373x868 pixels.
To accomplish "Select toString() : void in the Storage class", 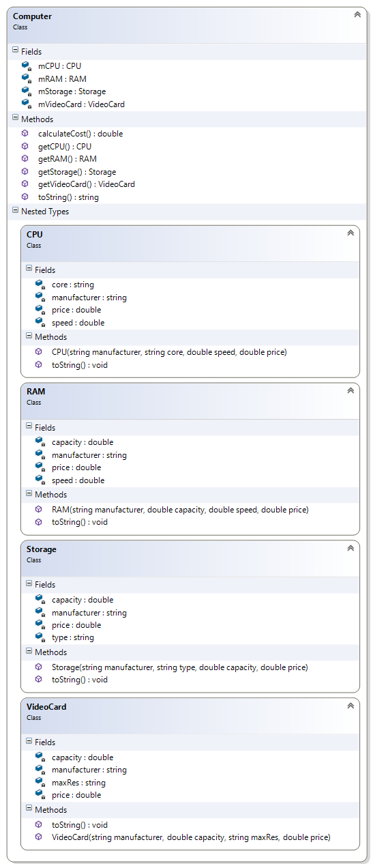I will coord(80,680).
